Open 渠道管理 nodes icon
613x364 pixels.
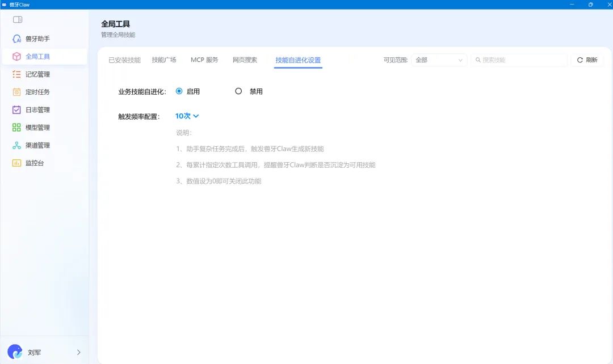pos(16,145)
